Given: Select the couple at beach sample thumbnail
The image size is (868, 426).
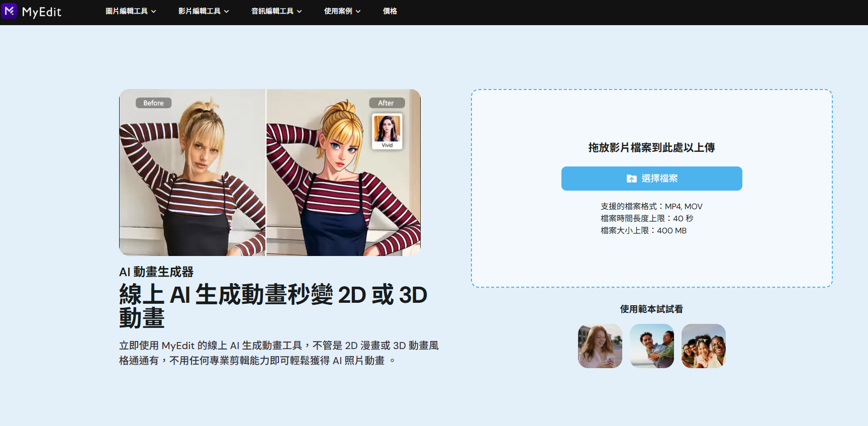Looking at the screenshot, I should point(652,346).
